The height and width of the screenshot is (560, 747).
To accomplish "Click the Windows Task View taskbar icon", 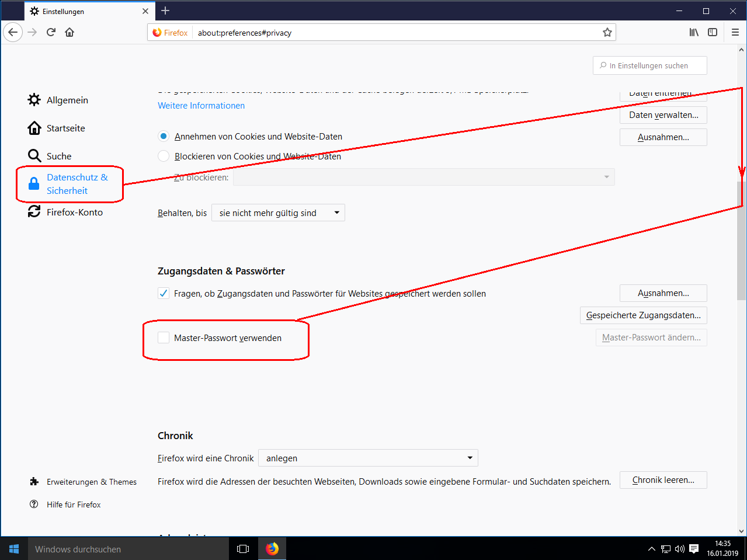I will (243, 549).
